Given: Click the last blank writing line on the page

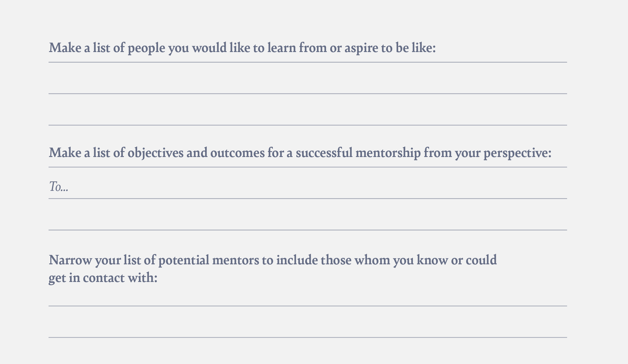Looking at the screenshot, I should pos(308,322).
